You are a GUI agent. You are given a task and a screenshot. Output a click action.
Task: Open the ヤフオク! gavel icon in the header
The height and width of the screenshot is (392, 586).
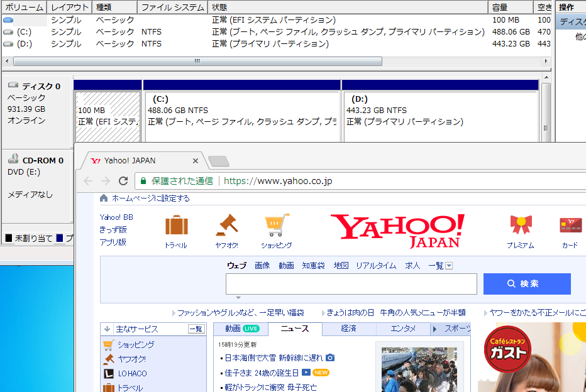click(227, 225)
